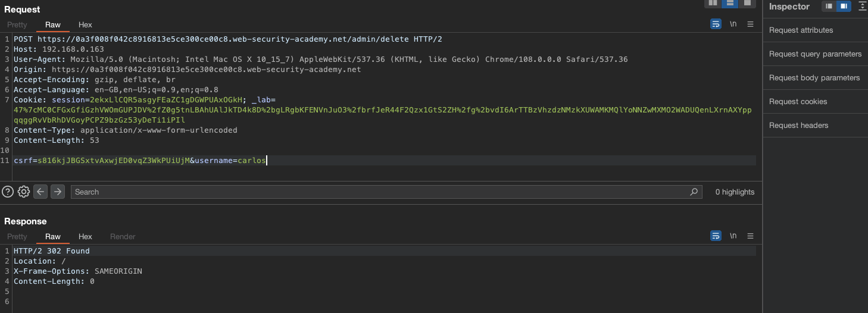Switch Request view to Hex tab
This screenshot has width=868, height=313.
85,25
